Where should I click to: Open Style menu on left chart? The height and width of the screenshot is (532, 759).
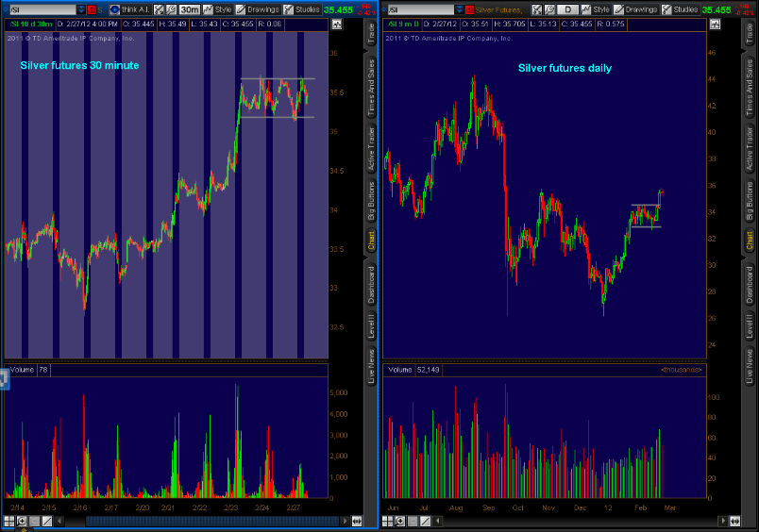pyautogui.click(x=219, y=9)
